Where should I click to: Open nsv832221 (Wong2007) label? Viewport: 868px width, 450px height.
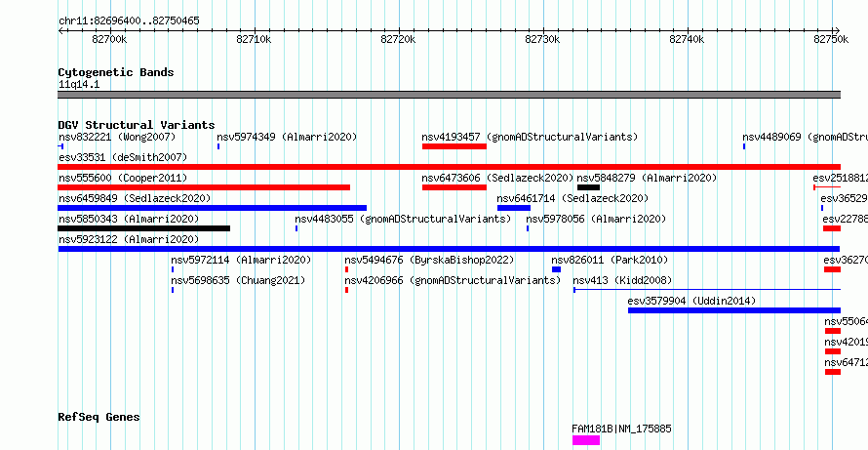click(117, 137)
